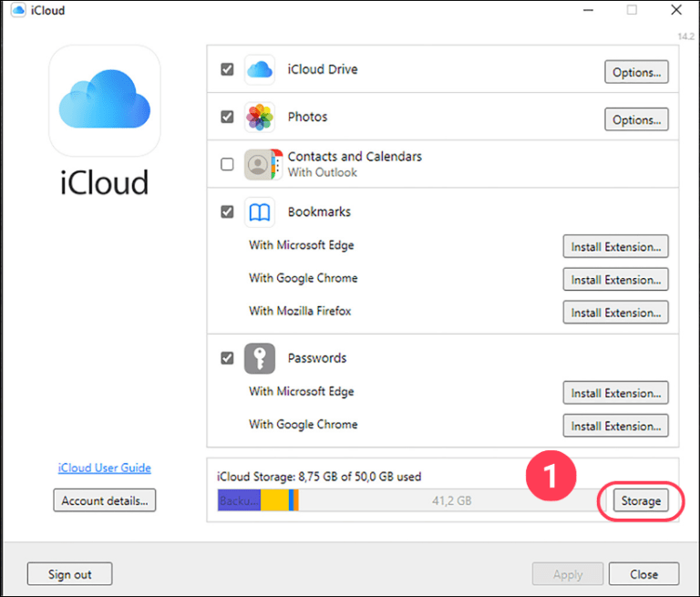Install Passwords extension for Google Chrome

615,426
